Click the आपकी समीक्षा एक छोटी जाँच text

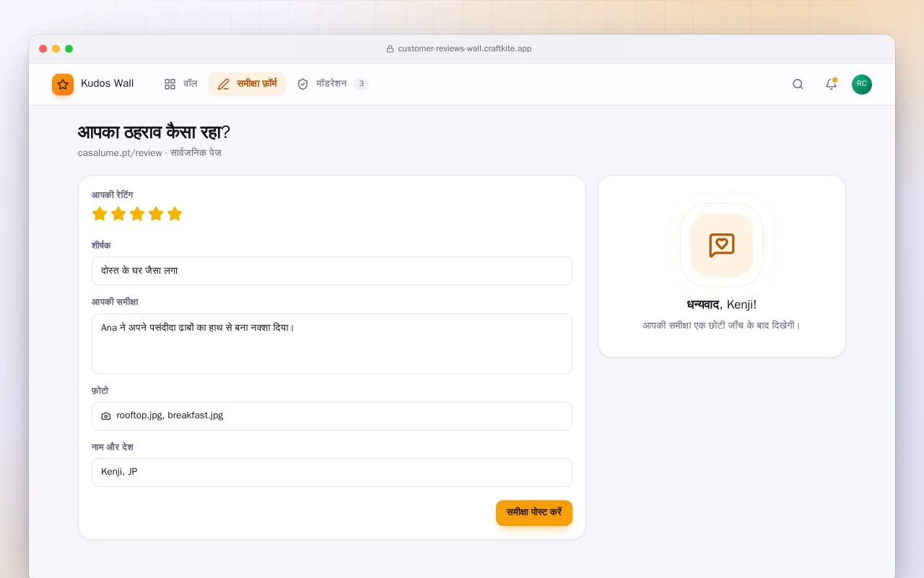click(722, 326)
